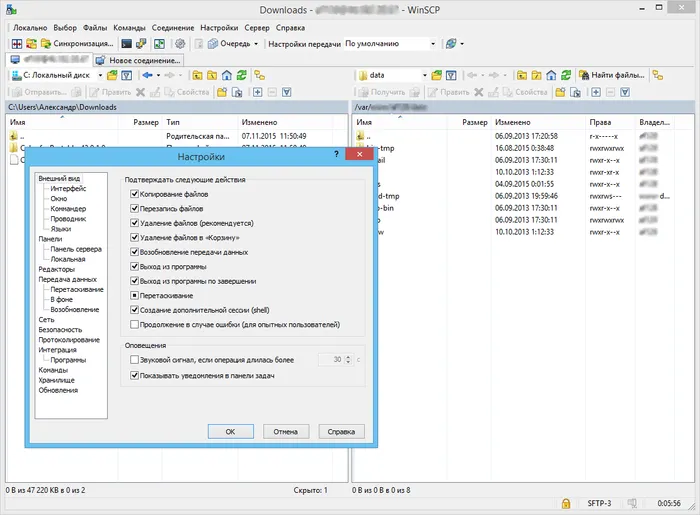Image resolution: width=700 pixels, height=515 pixels.
Task: Click the remote panel parent directory icon
Action: pyautogui.click(x=521, y=75)
